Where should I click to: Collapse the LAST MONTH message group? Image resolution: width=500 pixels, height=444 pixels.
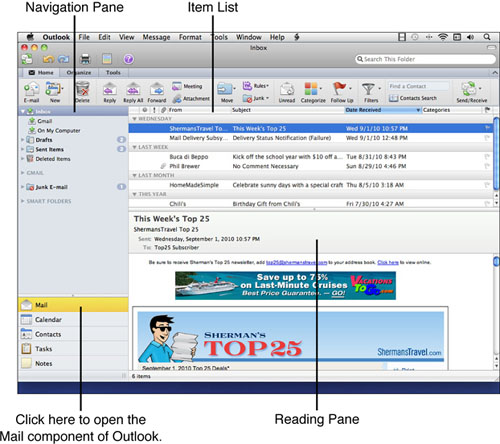click(x=134, y=175)
